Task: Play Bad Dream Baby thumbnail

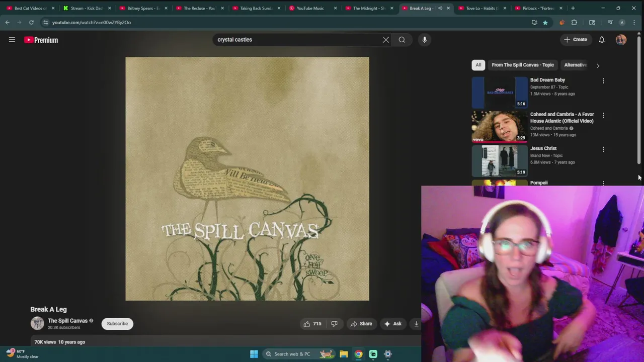Action: tap(500, 92)
